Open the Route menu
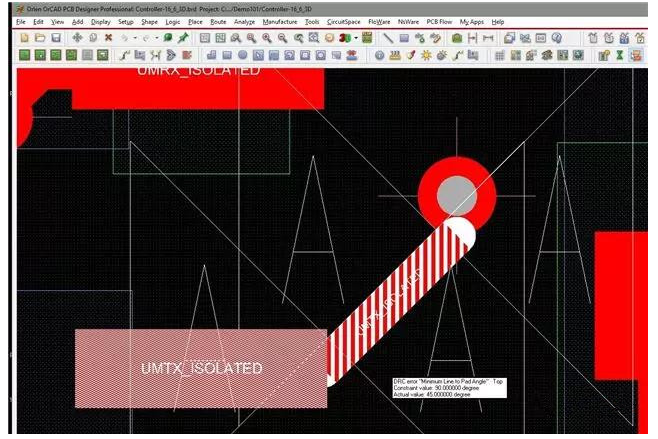Viewport: 658px width, 439px height. (218, 22)
